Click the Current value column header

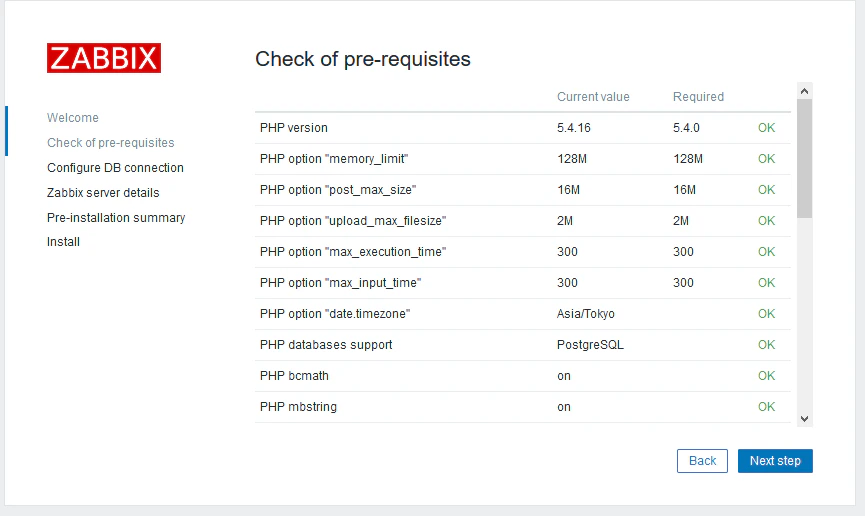[593, 97]
